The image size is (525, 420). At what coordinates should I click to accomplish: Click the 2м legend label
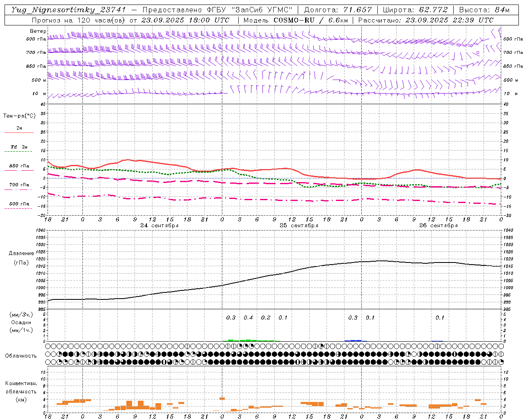coord(19,128)
